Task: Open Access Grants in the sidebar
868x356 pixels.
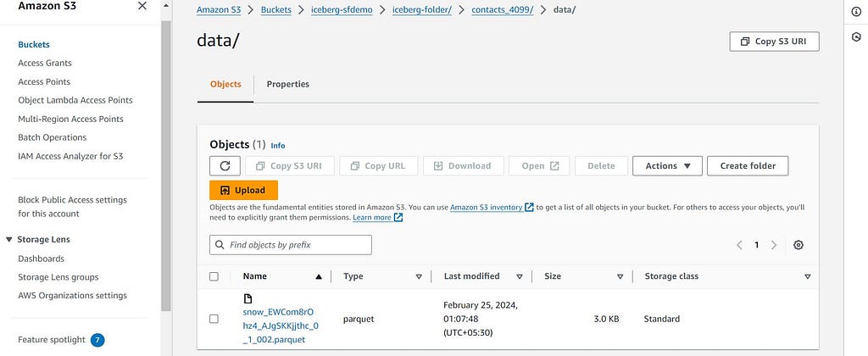Action: pos(45,63)
